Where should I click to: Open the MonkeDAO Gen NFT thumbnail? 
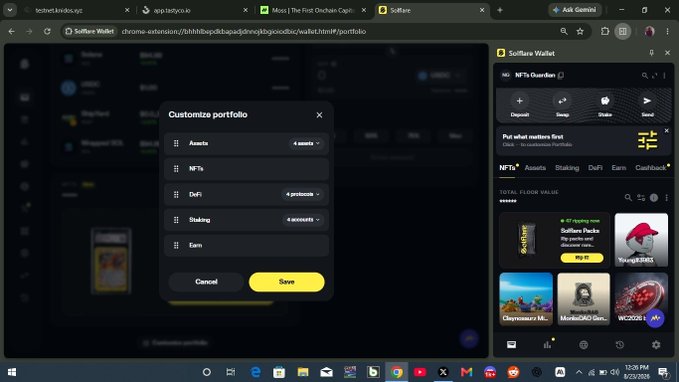pyautogui.click(x=584, y=299)
